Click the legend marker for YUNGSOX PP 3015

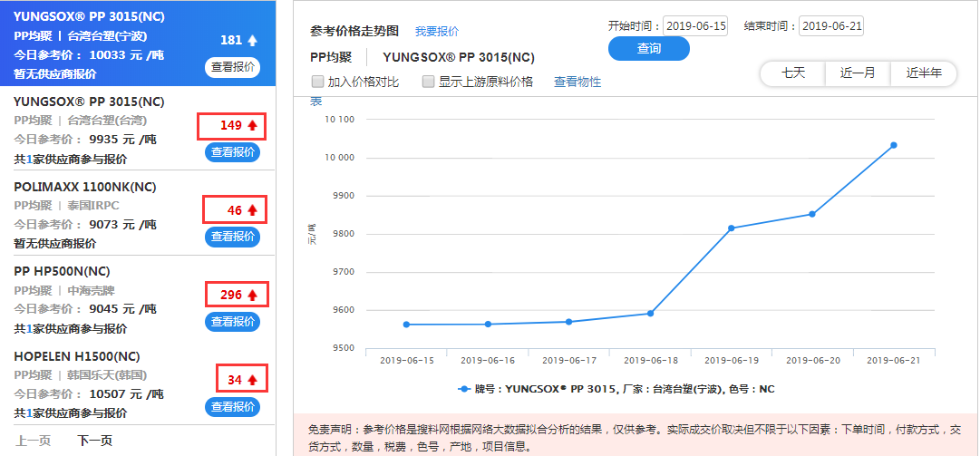(x=465, y=389)
